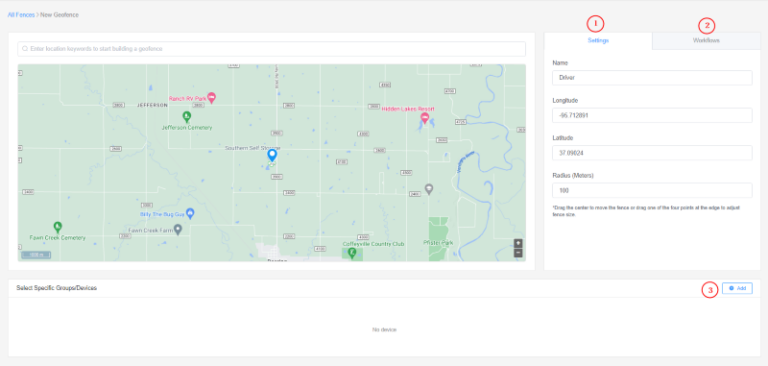The width and height of the screenshot is (768, 366).
Task: Switch to the Settings tab
Action: coord(598,41)
